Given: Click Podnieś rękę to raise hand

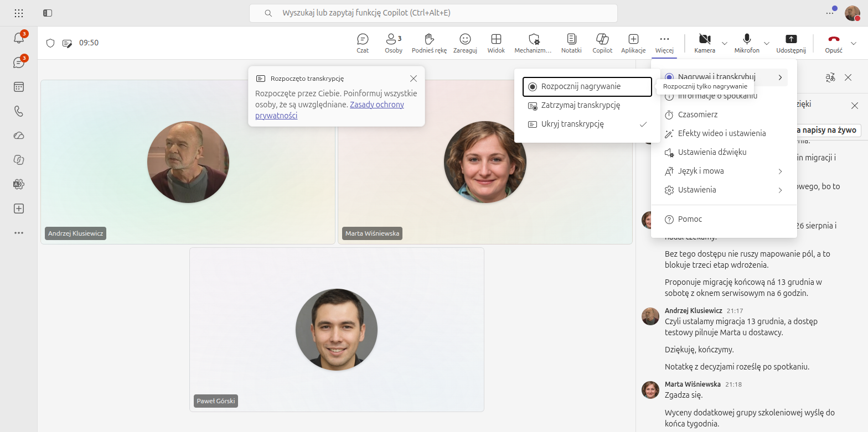Looking at the screenshot, I should (429, 43).
